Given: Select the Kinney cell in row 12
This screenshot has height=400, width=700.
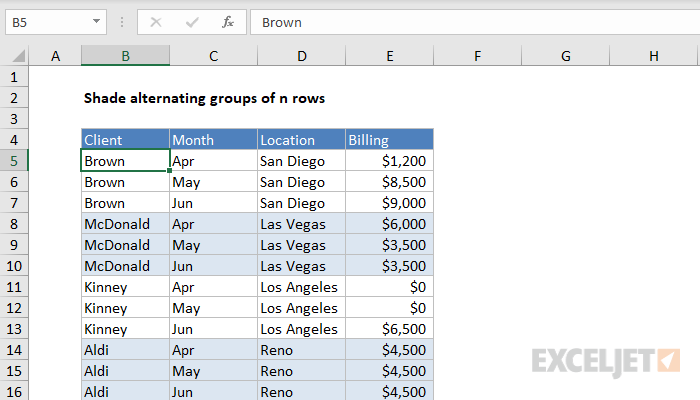Looking at the screenshot, I should coord(125,308).
